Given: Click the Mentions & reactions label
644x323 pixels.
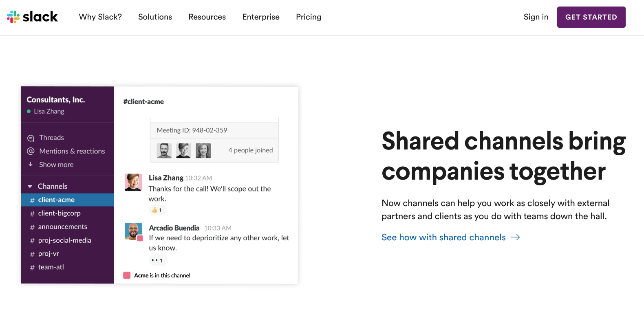Looking at the screenshot, I should click(72, 151).
